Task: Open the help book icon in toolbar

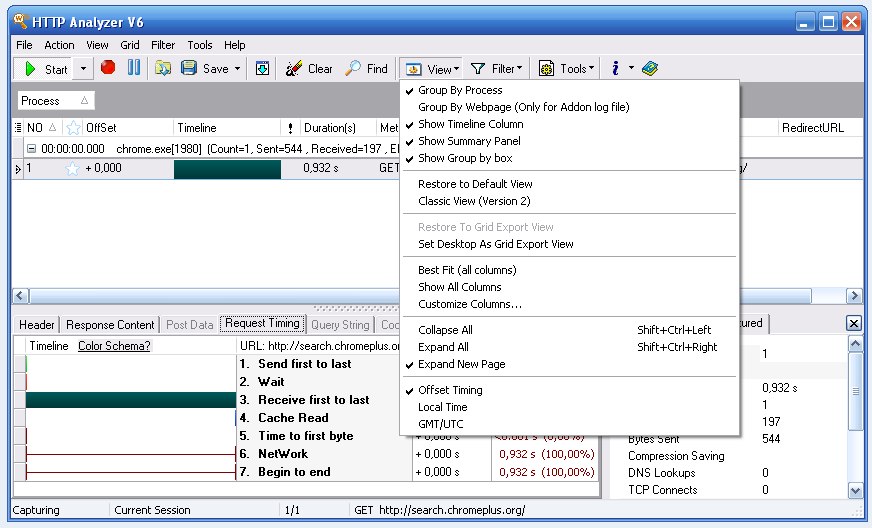Action: pos(650,68)
